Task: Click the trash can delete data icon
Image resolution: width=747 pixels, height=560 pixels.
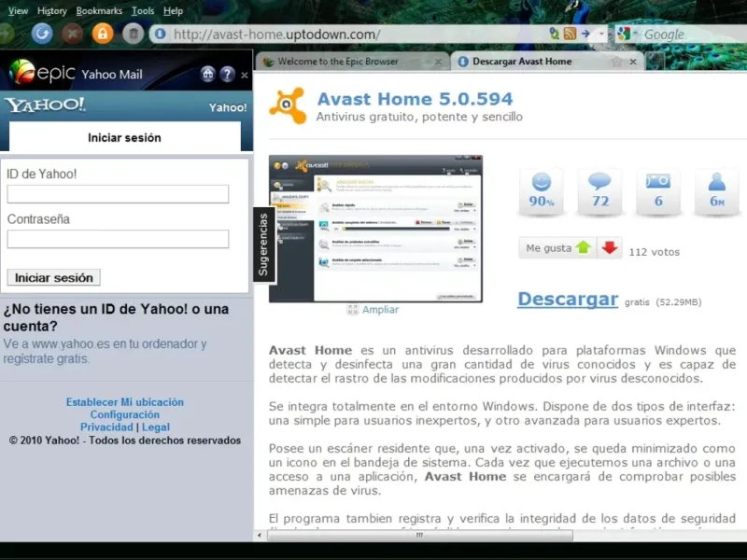Action: click(133, 34)
